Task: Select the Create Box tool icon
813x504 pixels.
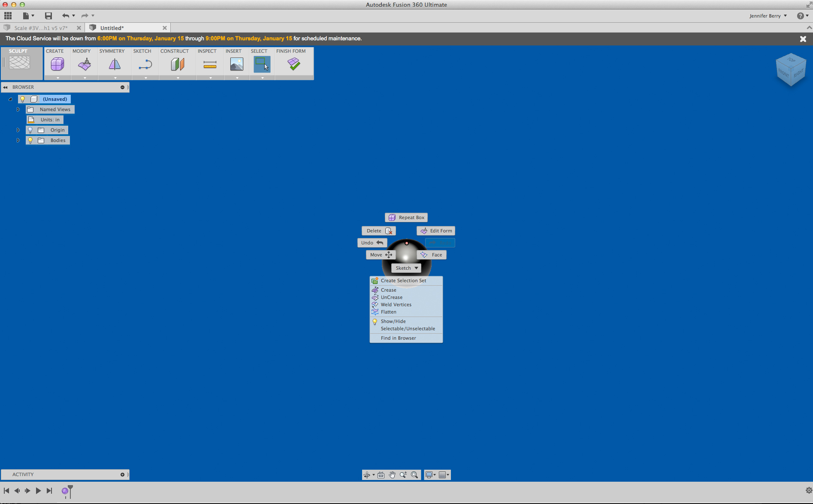Action: tap(57, 64)
